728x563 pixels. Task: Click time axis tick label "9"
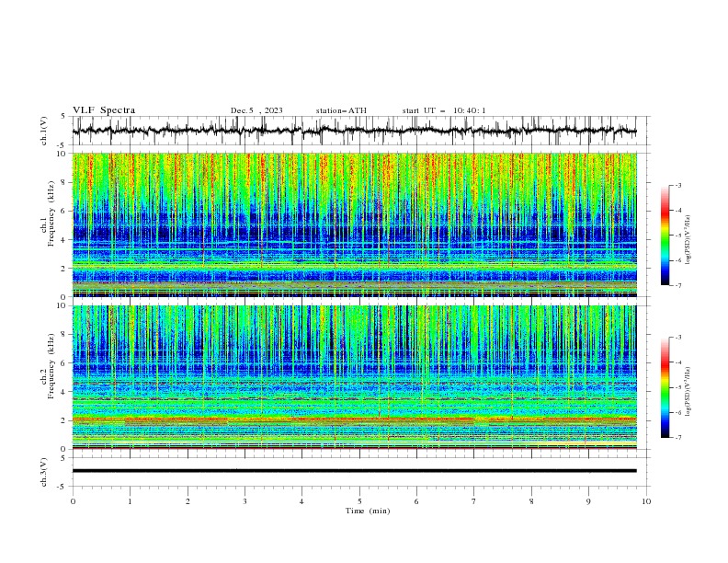pyautogui.click(x=588, y=501)
